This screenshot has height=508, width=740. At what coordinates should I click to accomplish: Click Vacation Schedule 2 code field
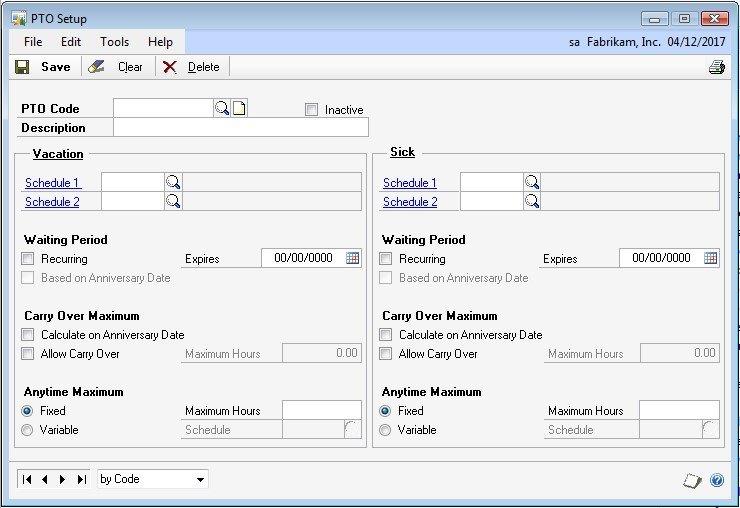[133, 201]
